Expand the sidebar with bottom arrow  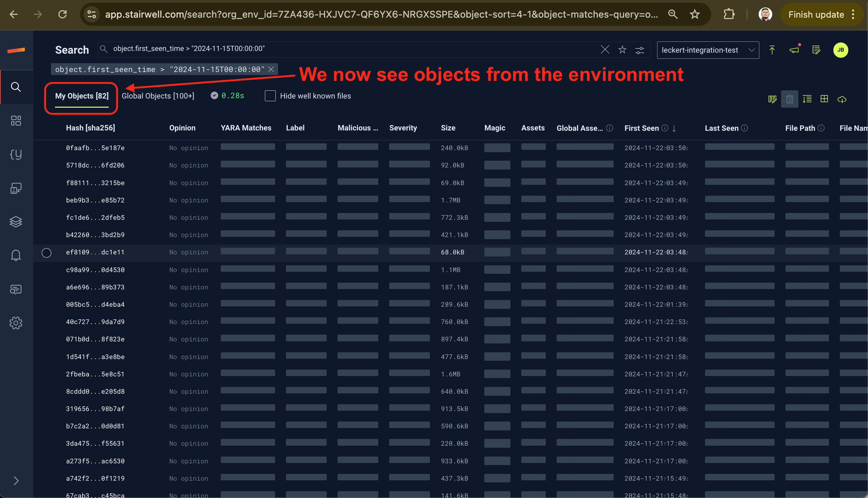16,481
